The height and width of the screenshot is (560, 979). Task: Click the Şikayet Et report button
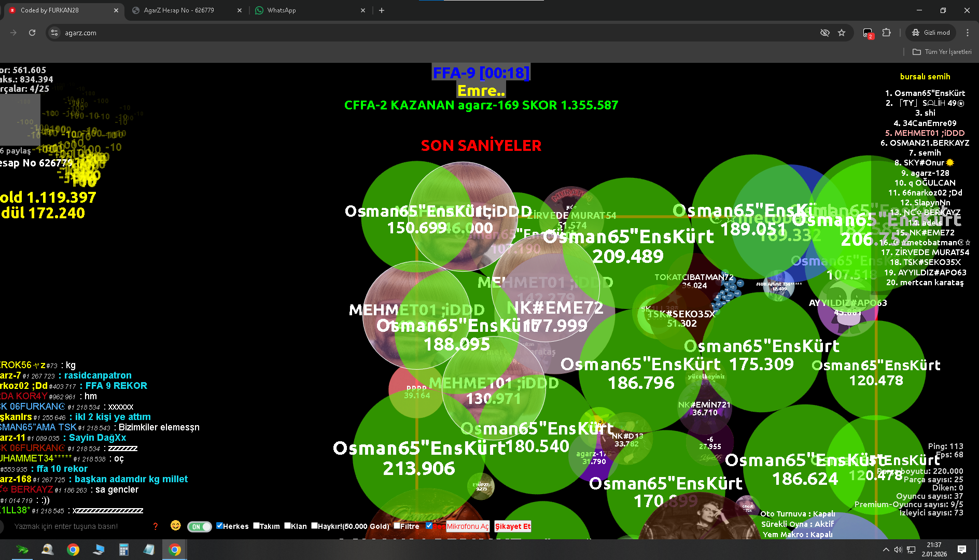[513, 526]
